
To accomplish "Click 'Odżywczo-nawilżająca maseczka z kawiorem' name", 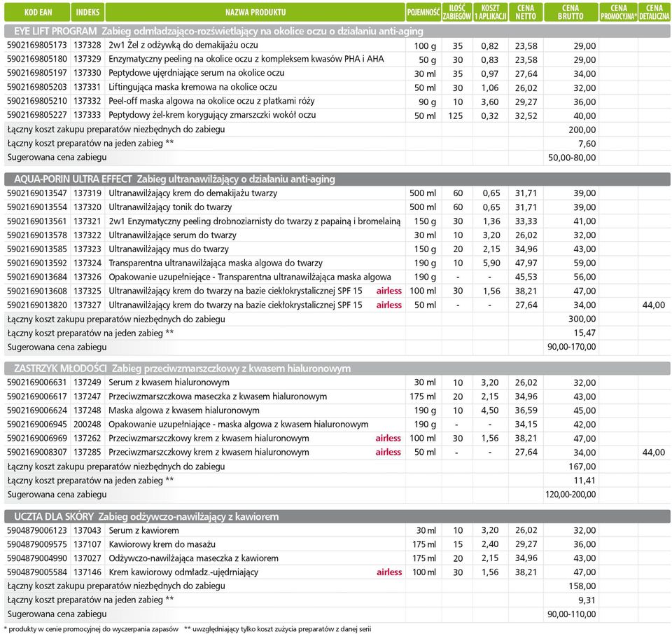I will [194, 558].
